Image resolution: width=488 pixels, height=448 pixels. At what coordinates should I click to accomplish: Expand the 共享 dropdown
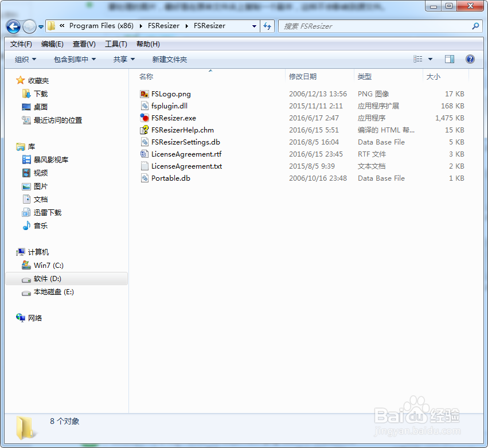click(x=124, y=60)
